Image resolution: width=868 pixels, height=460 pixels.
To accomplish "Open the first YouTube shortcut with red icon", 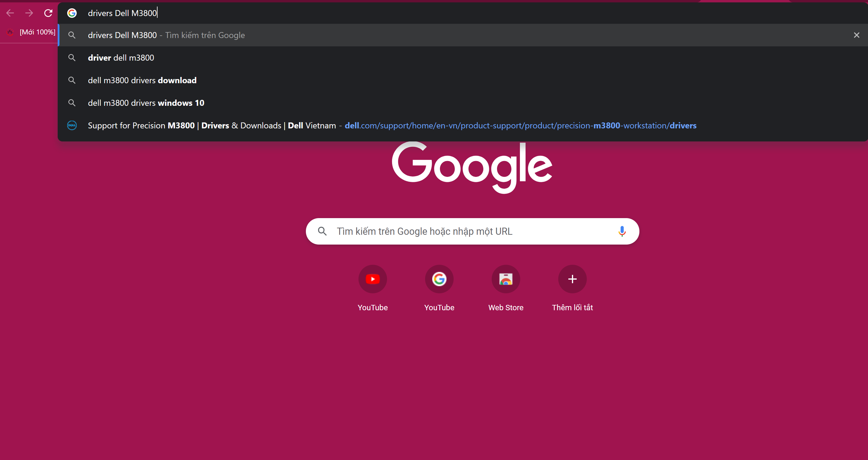I will pos(373,279).
